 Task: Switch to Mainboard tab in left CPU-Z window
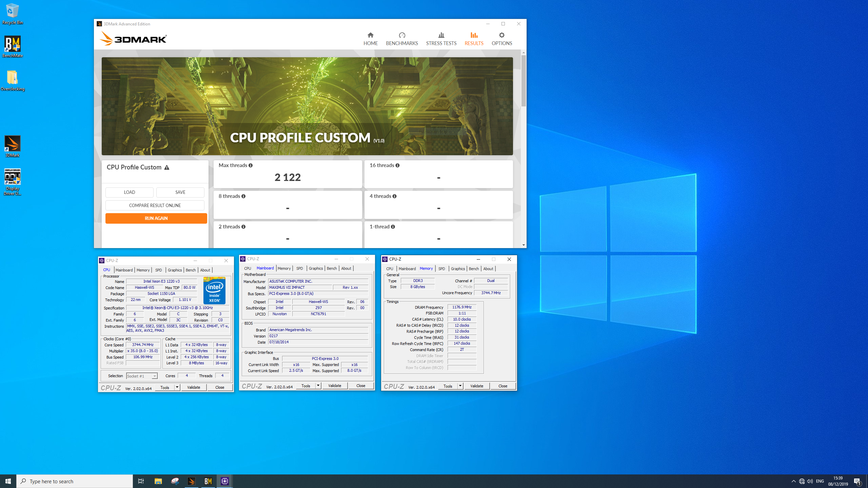click(x=124, y=270)
